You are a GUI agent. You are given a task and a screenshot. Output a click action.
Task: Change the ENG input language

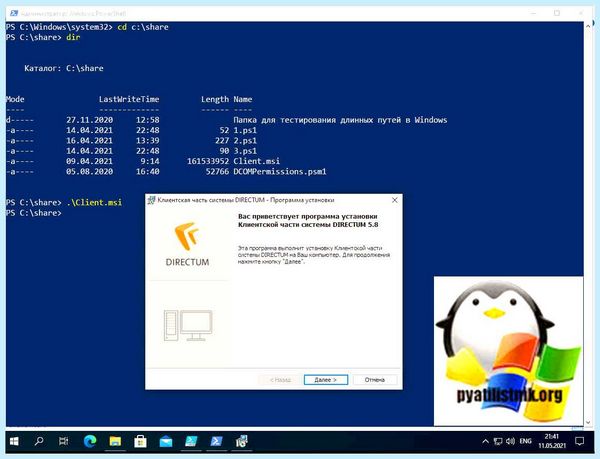click(525, 441)
